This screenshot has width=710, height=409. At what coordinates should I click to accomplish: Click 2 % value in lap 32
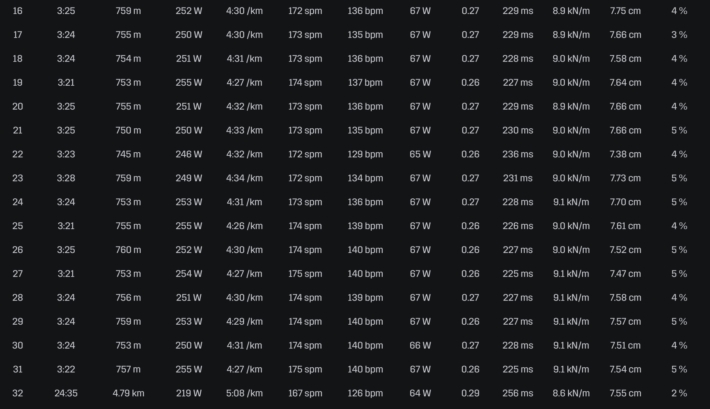click(x=679, y=393)
